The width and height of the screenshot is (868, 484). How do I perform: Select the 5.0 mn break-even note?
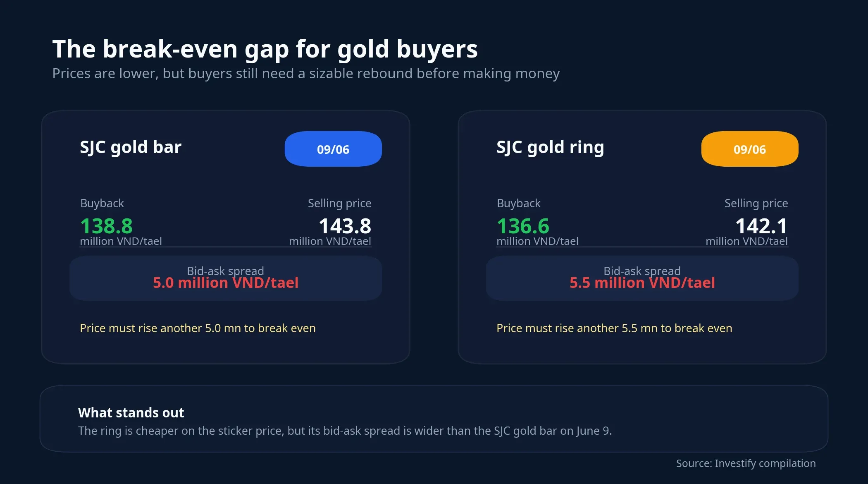[198, 328]
